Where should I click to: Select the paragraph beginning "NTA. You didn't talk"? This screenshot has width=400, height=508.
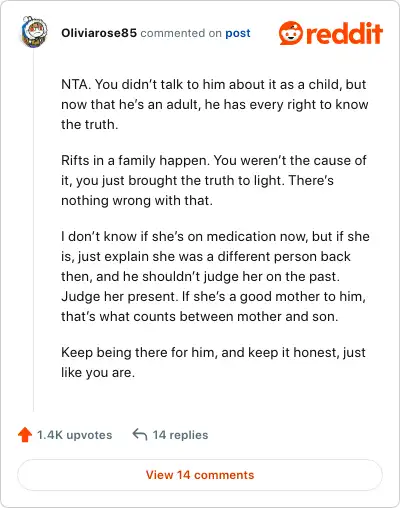point(215,104)
